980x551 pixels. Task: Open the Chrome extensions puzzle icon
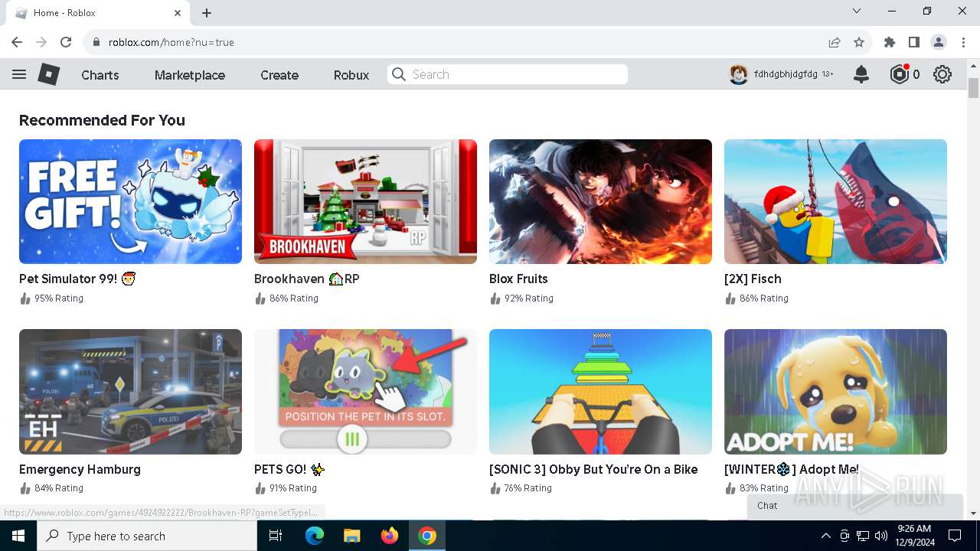tap(890, 42)
